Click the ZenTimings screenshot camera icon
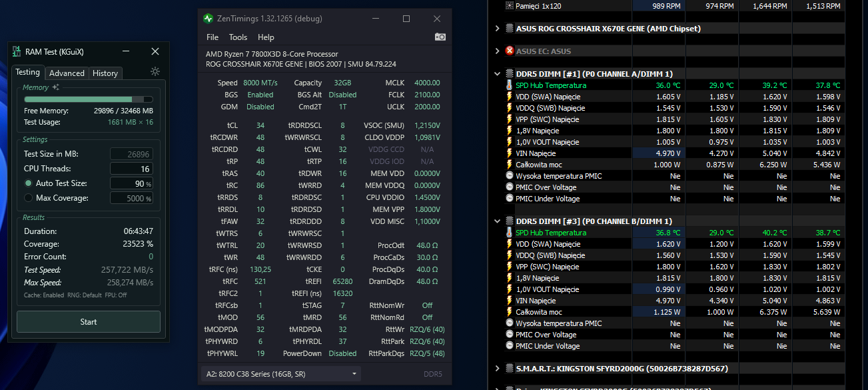This screenshot has width=868, height=390. pos(440,37)
